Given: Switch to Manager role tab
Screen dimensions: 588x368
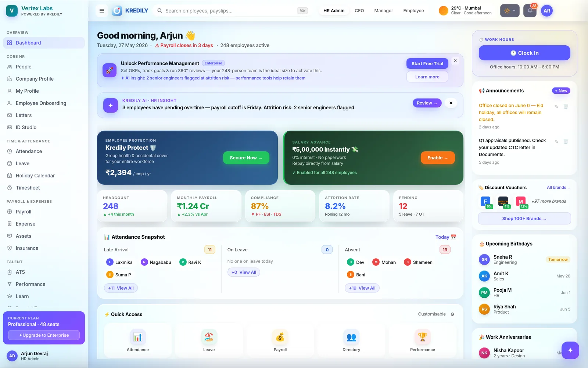Looking at the screenshot, I should [384, 11].
